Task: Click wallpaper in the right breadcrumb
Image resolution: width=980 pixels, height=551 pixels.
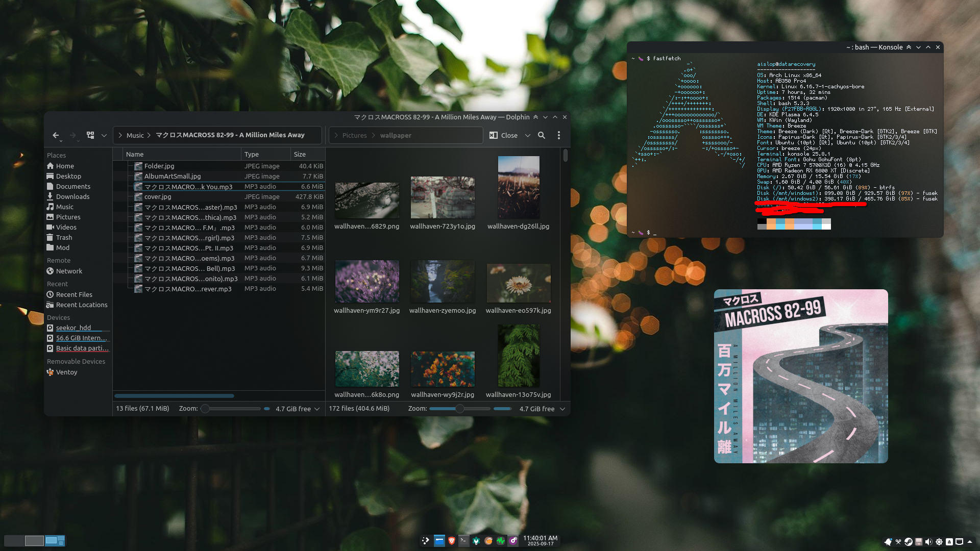Action: (396, 135)
